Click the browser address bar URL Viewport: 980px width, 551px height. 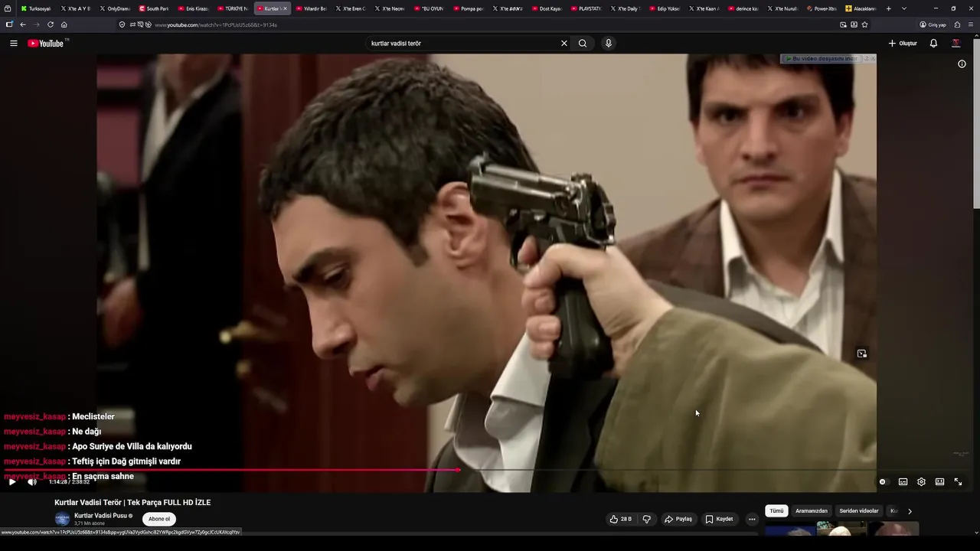pyautogui.click(x=216, y=24)
